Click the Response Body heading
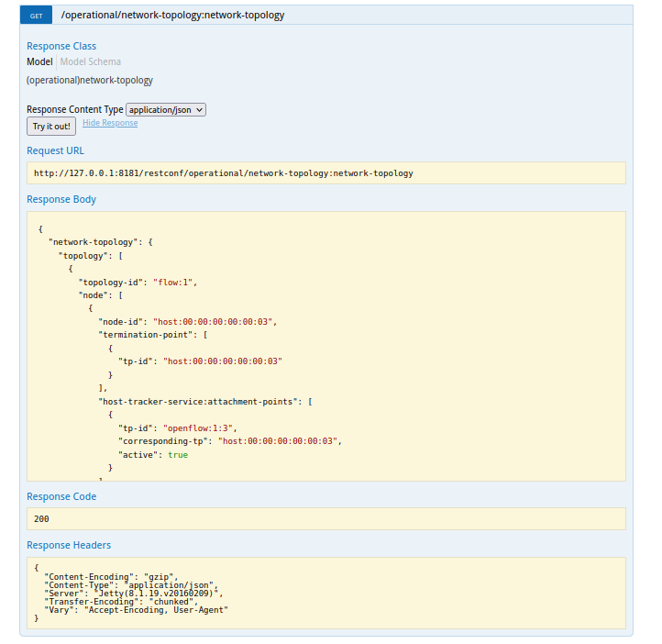 [x=61, y=199]
